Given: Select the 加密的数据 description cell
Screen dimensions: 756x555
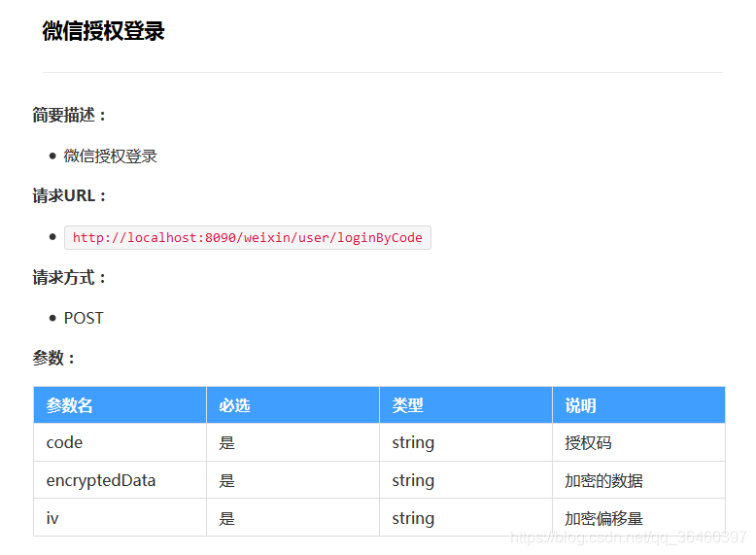Looking at the screenshot, I should 638,480.
